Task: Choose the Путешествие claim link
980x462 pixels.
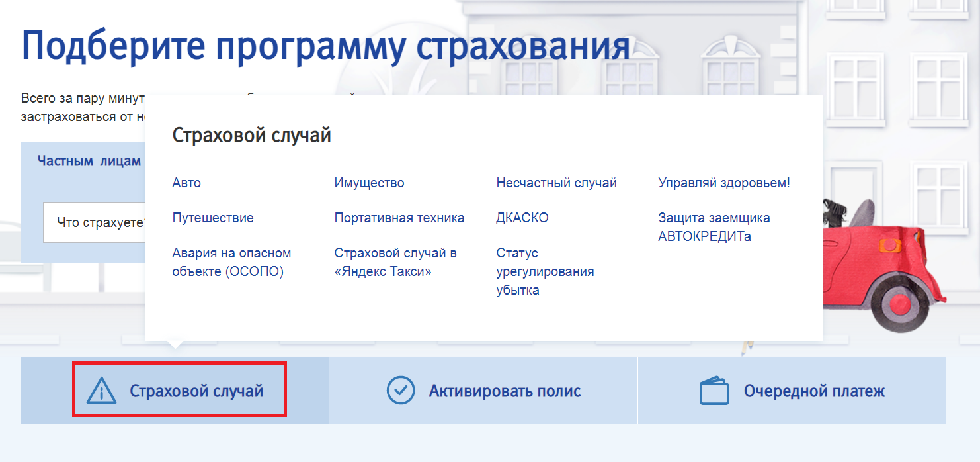Action: [213, 218]
